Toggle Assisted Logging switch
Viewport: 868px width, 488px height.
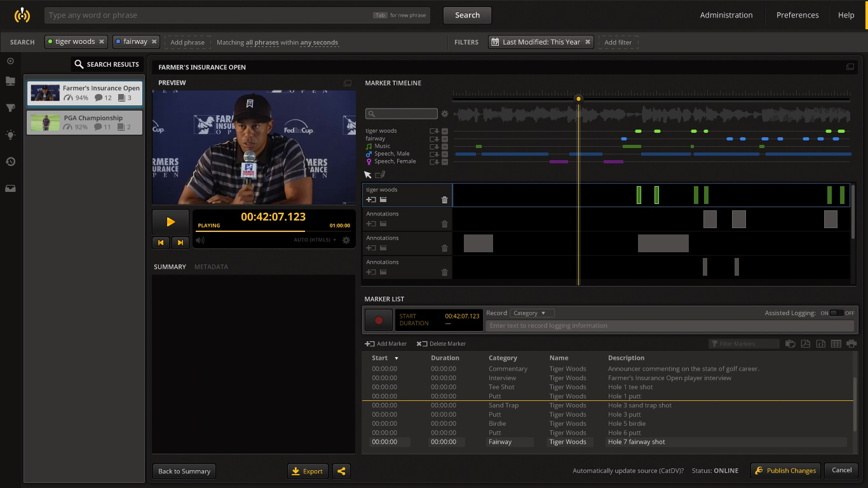tap(837, 313)
